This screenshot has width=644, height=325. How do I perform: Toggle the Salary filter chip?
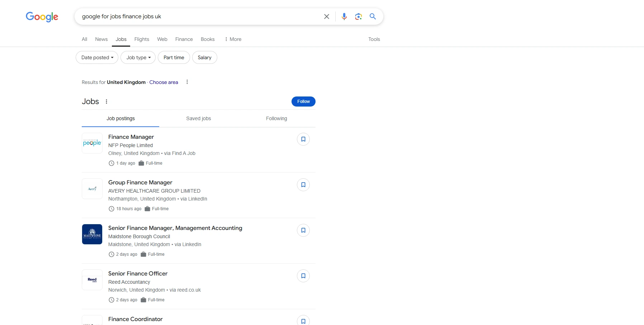coord(205,57)
